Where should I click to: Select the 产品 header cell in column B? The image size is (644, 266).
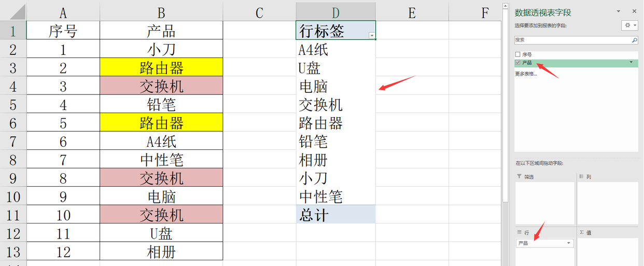tap(161, 31)
